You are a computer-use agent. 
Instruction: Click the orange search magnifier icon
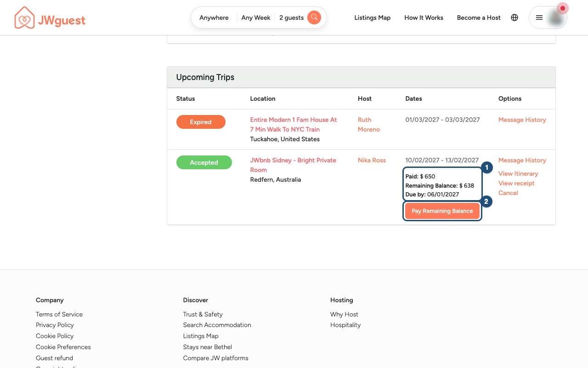[x=314, y=17]
